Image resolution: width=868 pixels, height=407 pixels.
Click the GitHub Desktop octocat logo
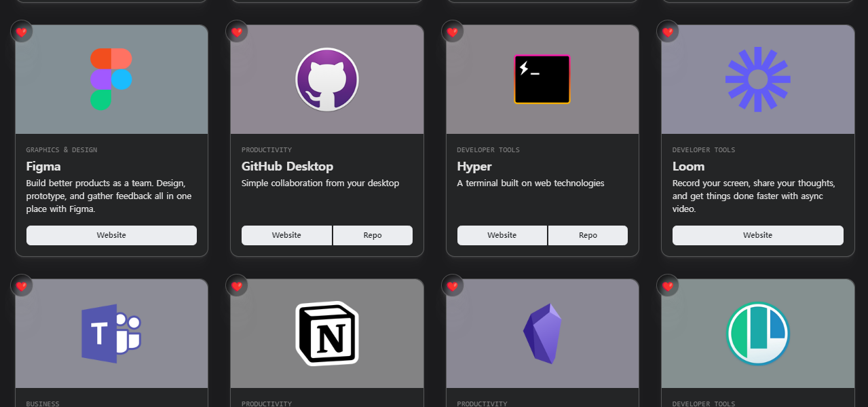(327, 79)
